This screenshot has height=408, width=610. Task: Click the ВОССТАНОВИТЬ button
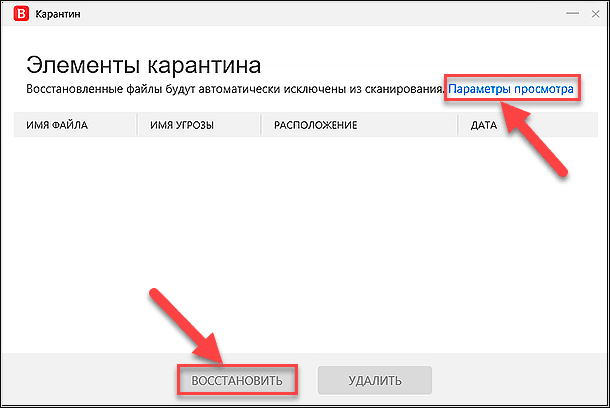(237, 380)
